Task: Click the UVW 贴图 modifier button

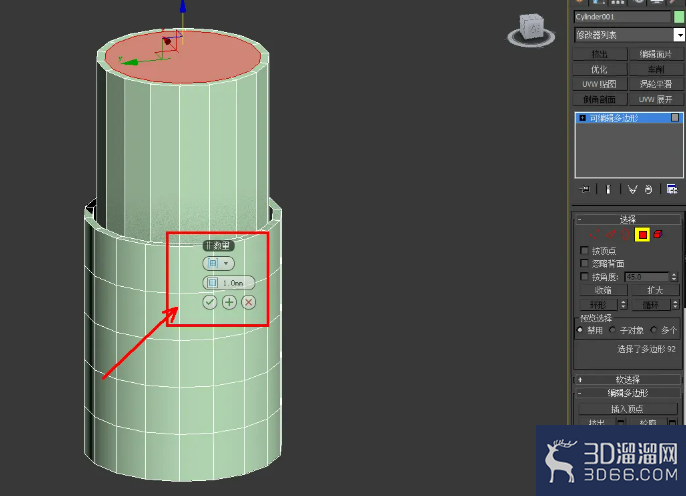Action: 599,84
